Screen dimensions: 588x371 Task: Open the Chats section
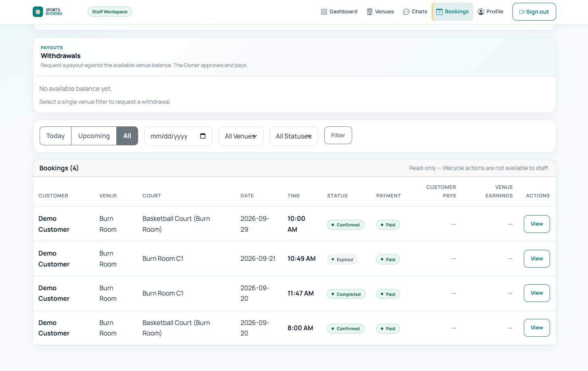[x=415, y=12]
